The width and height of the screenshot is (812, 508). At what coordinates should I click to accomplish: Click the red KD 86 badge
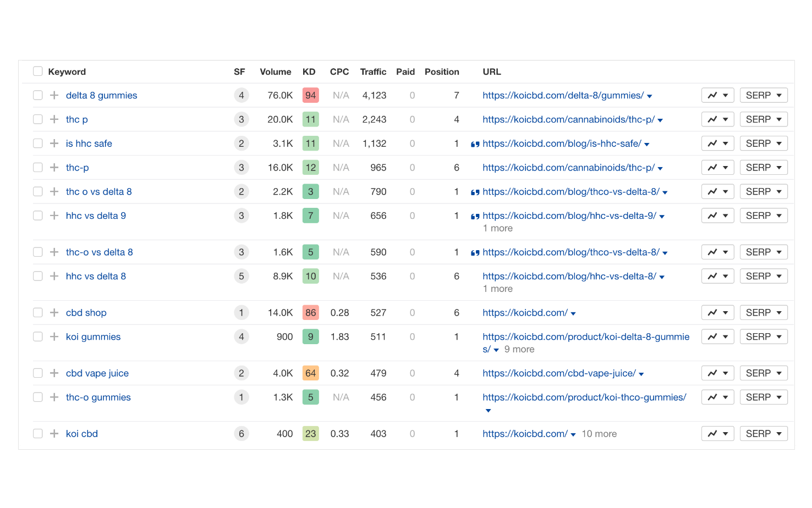311,313
